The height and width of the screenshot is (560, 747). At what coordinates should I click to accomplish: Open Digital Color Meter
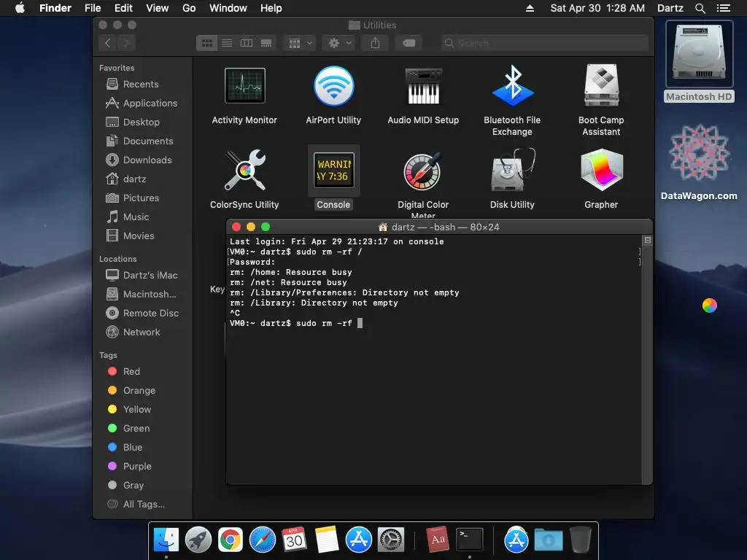pos(423,171)
